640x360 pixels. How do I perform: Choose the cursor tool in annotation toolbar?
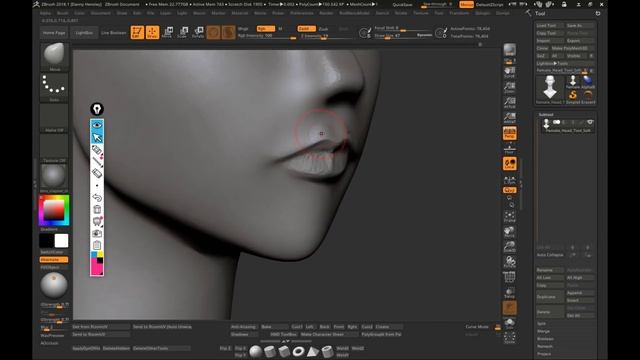tap(97, 138)
